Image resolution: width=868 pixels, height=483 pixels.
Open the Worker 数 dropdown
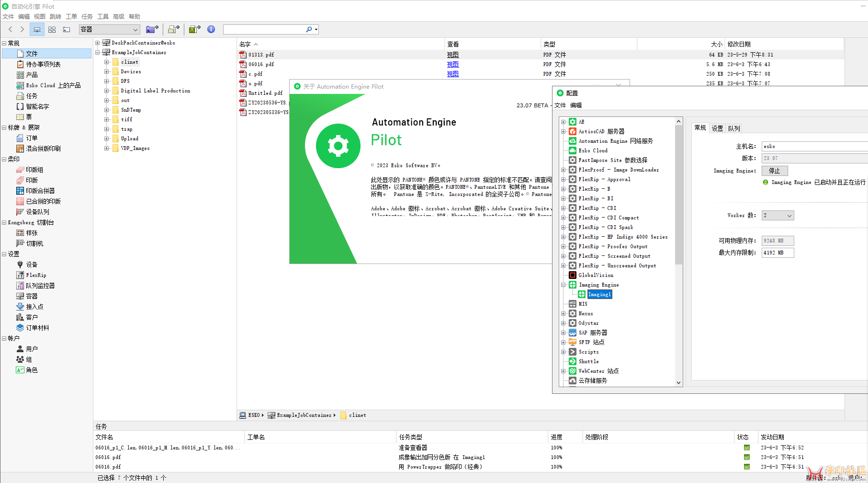click(x=778, y=216)
